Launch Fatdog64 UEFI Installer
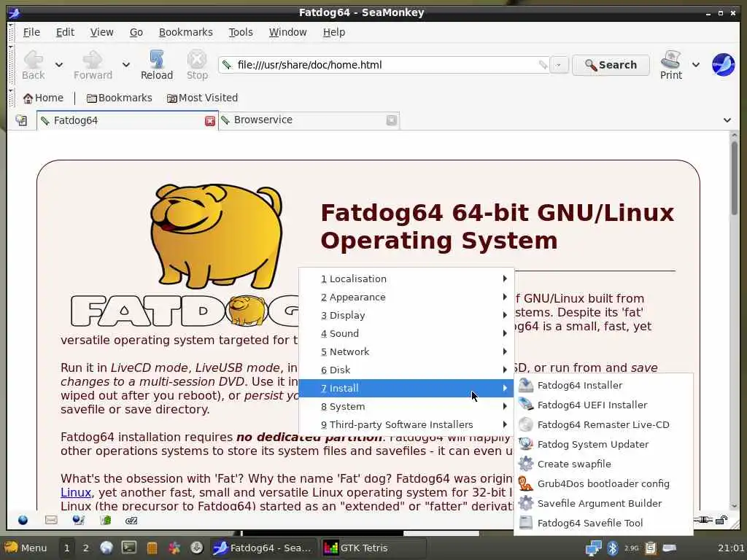Image resolution: width=747 pixels, height=560 pixels. pos(603,405)
